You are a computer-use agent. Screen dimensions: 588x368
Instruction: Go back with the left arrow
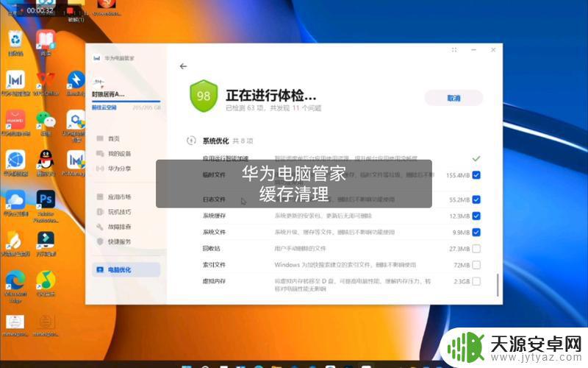183,66
